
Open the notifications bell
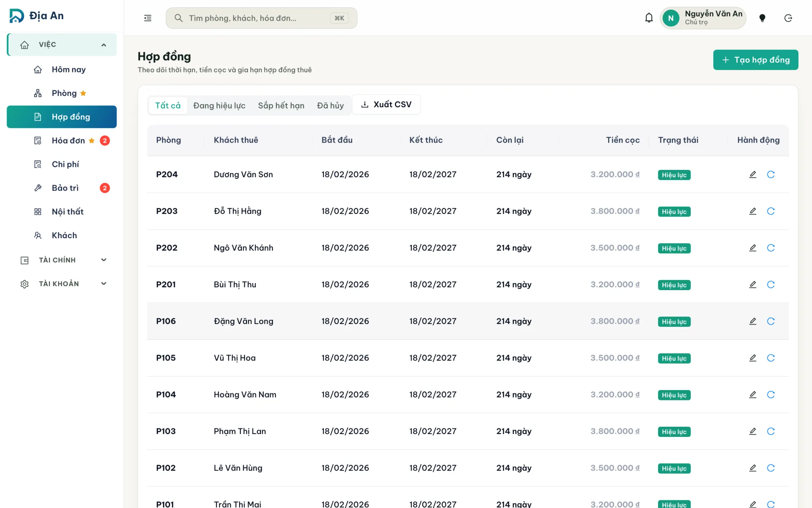[649, 18]
